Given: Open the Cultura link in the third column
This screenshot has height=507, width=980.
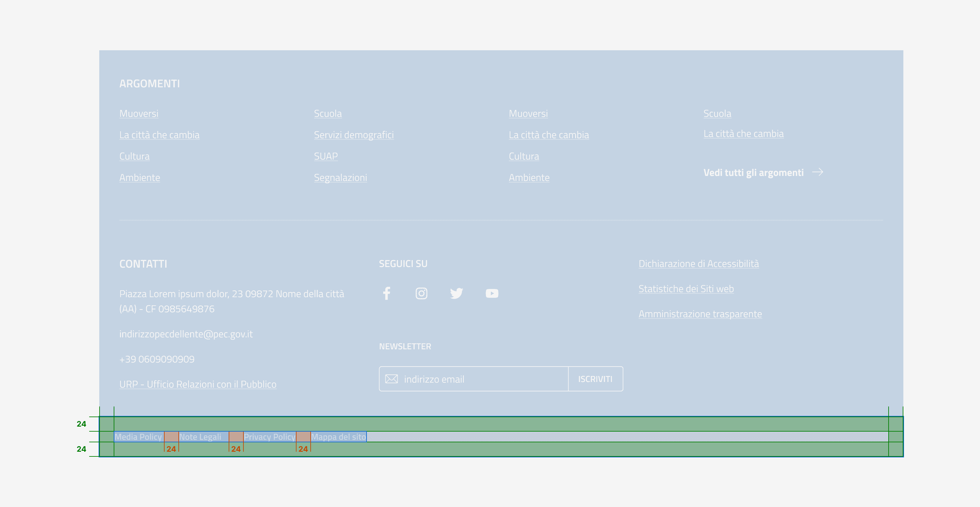Looking at the screenshot, I should 524,156.
